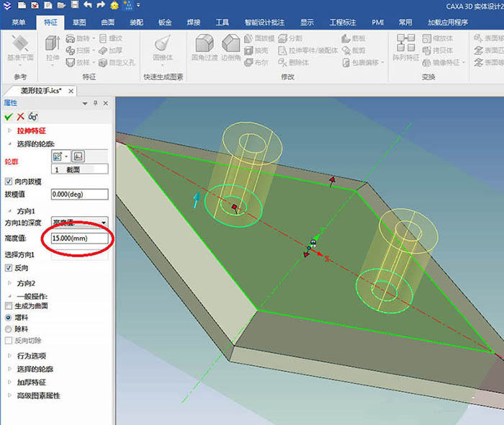The image size is (504, 425).
Task: Click the 缩放体 scale body tool
Action: (x=438, y=39)
